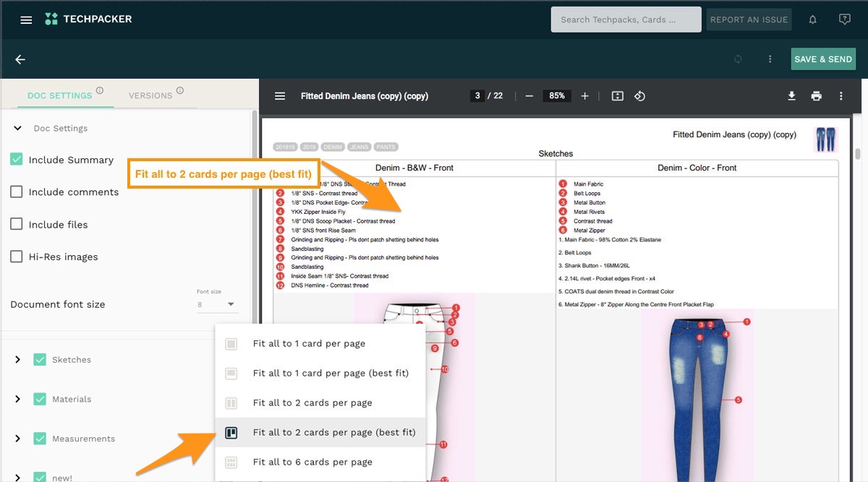Click the PDF page number field
Image resolution: width=868 pixels, height=482 pixels.
(x=477, y=96)
